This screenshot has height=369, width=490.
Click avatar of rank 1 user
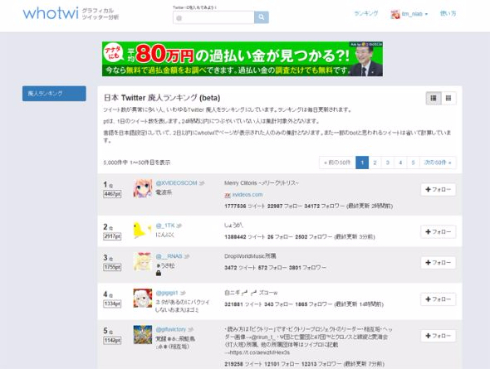pyautogui.click(x=143, y=188)
